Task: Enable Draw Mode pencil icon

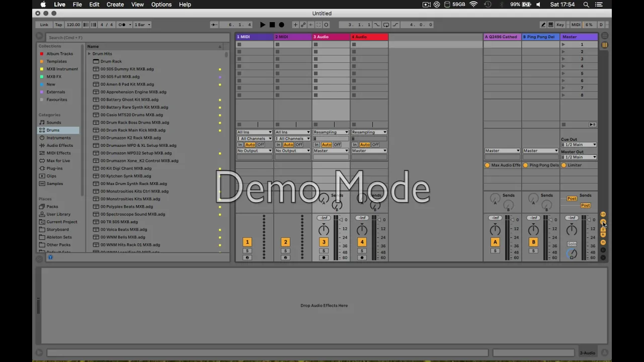Action: point(543,25)
